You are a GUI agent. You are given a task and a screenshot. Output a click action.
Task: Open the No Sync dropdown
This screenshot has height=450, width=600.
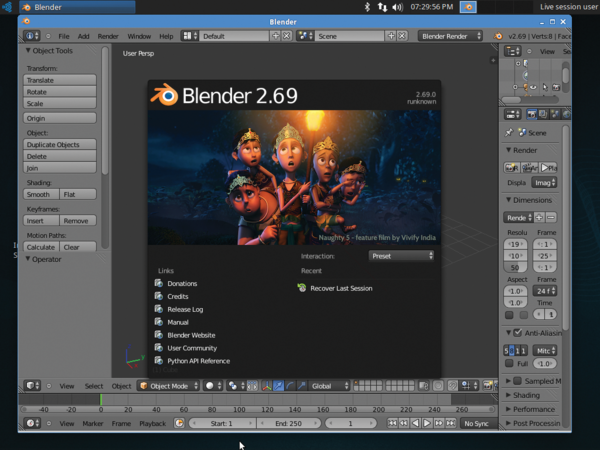coord(478,423)
